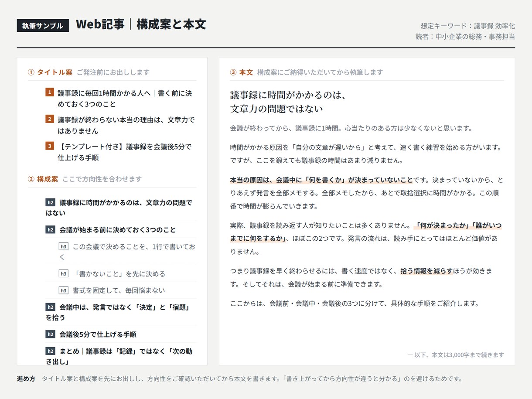This screenshot has width=532, height=399.
Task: Select title 【テンプレート付き】議事録を会議後5分で
Action: tap(125, 152)
